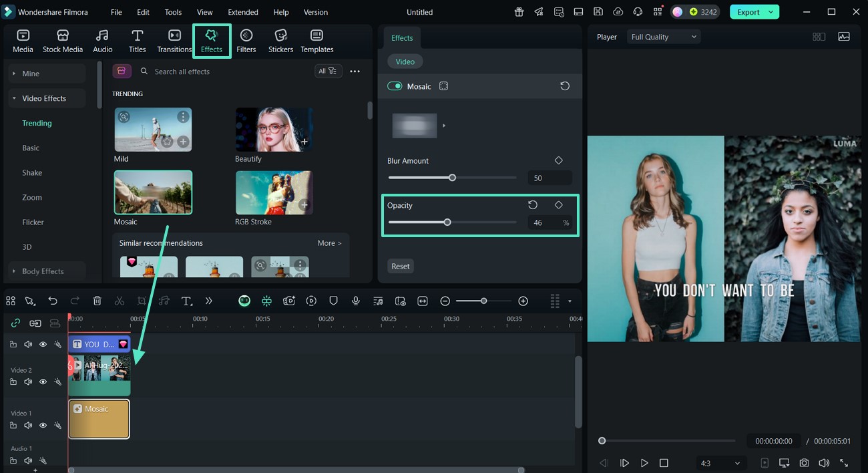Click the Delete trash icon in timeline toolbar
The image size is (868, 473).
click(97, 301)
